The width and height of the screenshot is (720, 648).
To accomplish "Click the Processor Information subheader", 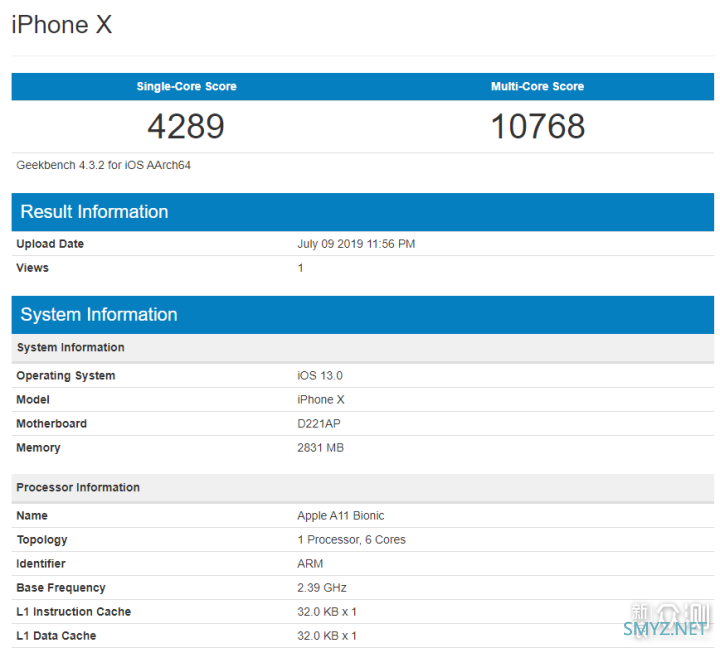I will [363, 488].
